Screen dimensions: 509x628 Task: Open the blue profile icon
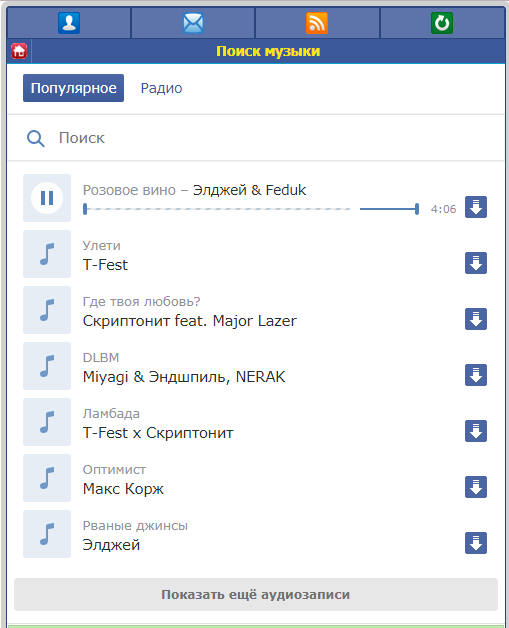pyautogui.click(x=69, y=23)
